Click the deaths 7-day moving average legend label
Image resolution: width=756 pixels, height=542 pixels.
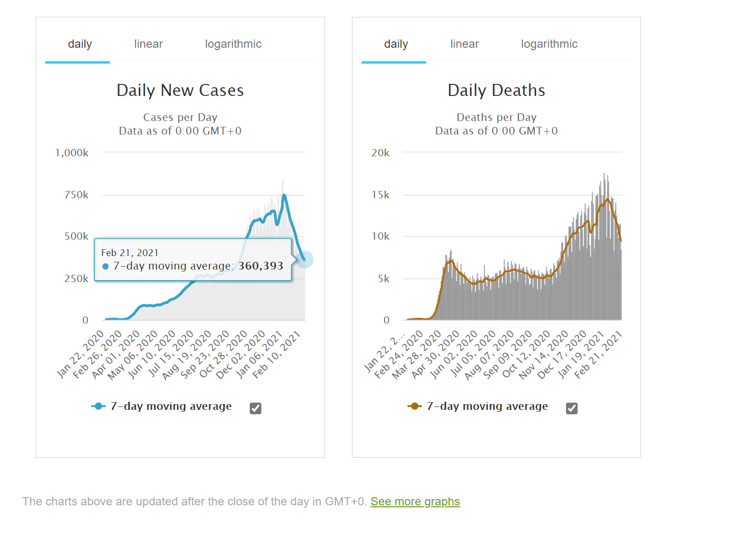point(487,406)
